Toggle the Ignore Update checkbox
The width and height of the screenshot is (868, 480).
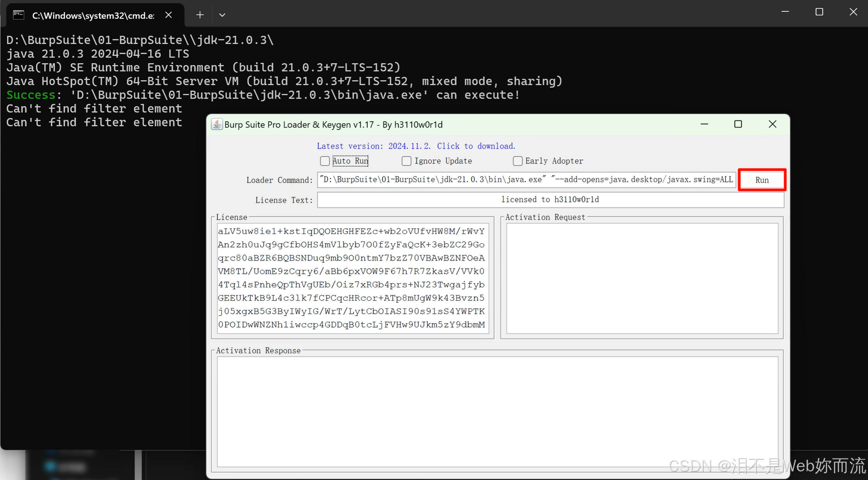pos(406,161)
